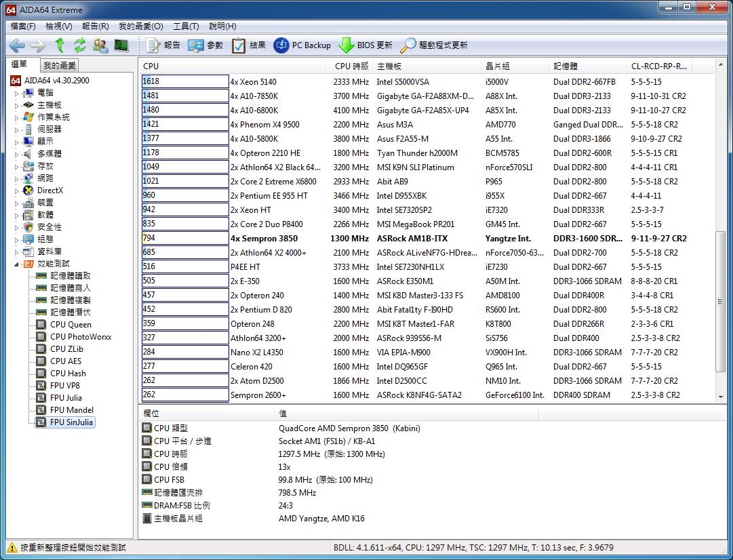
Task: Open 驅動程式更新 driver update tool
Action: click(434, 45)
